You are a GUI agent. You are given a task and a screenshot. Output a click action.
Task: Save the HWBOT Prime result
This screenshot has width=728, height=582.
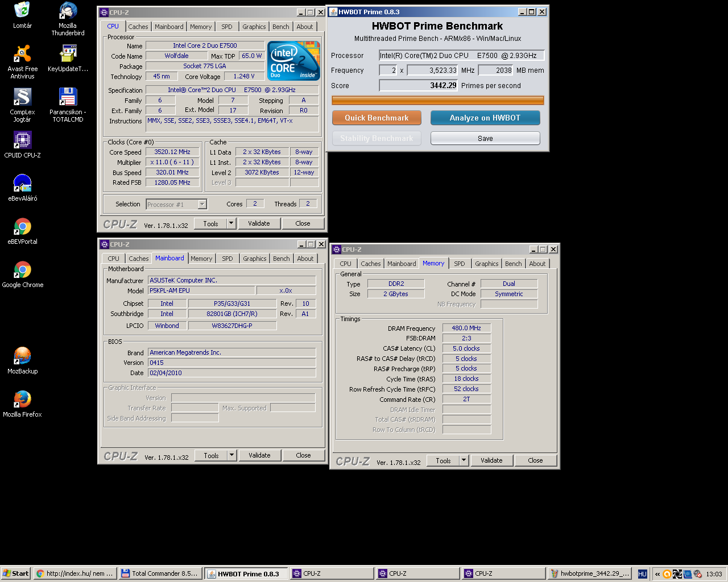pos(485,138)
